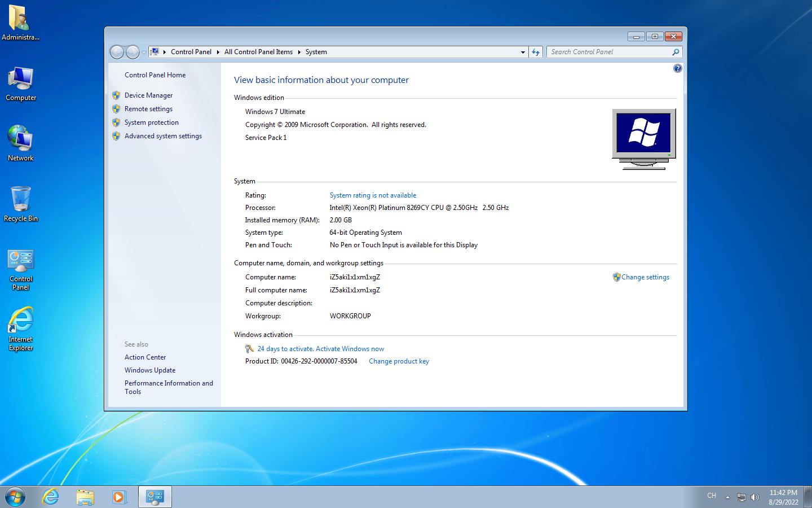This screenshot has width=812, height=508.
Task: Expand arrow after All Control Panel Items
Action: click(299, 52)
